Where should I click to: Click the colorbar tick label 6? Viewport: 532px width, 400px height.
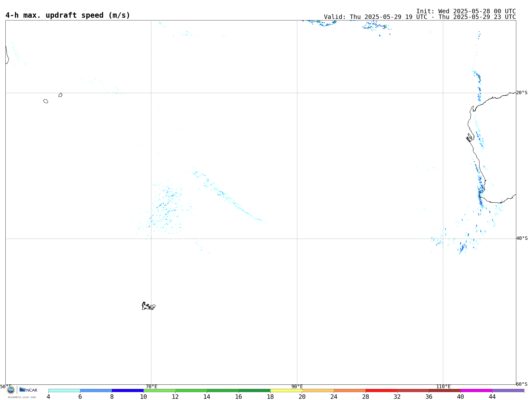click(80, 397)
